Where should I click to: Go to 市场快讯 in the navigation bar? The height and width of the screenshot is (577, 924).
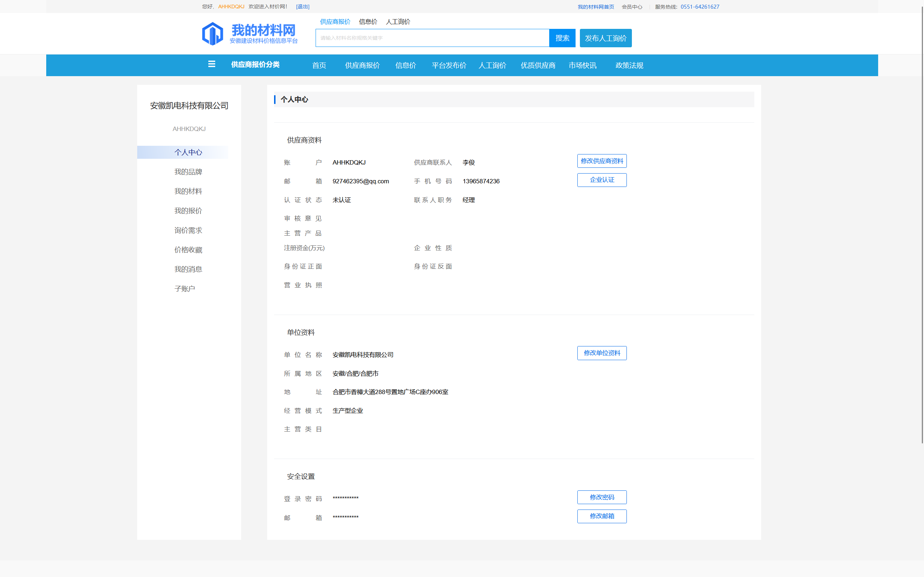coord(582,65)
